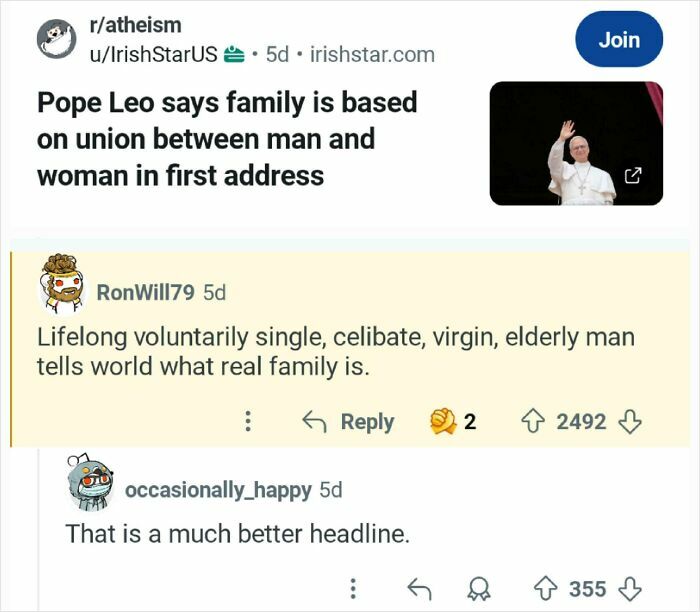Click the r/atheism subreddit avatar
The image size is (700, 612).
point(57,38)
